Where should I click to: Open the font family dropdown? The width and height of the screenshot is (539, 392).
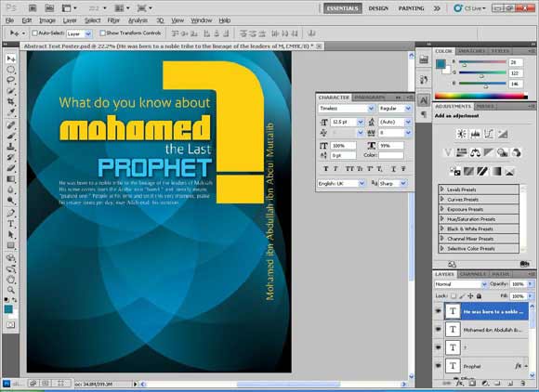371,109
